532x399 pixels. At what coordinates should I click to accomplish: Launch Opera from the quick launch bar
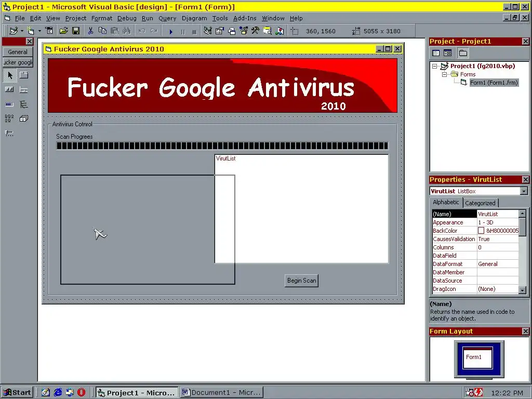[x=81, y=393]
